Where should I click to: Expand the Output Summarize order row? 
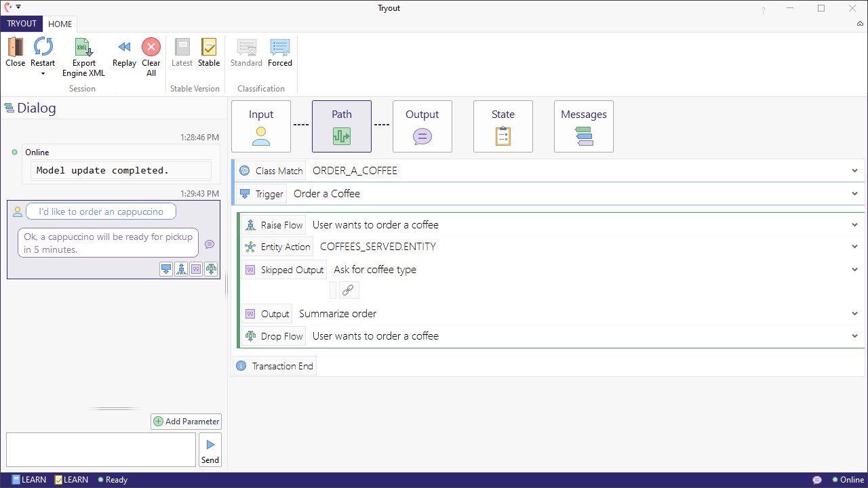(854, 314)
